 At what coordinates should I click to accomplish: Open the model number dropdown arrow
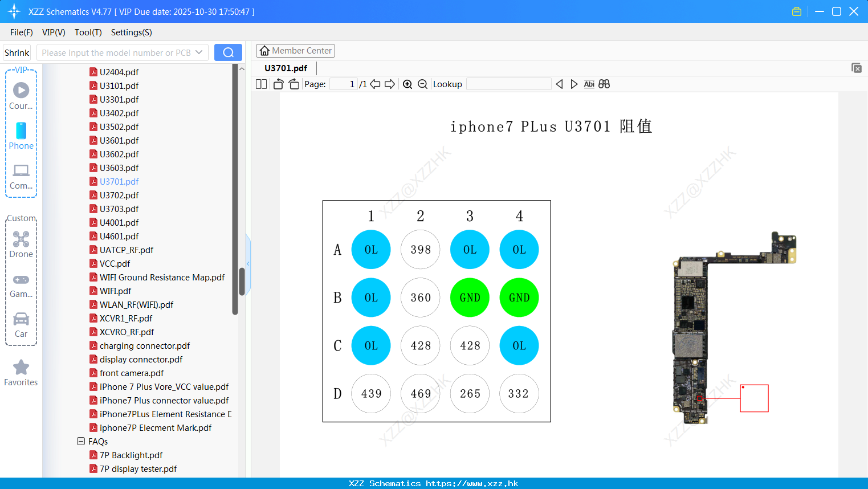[x=199, y=52]
